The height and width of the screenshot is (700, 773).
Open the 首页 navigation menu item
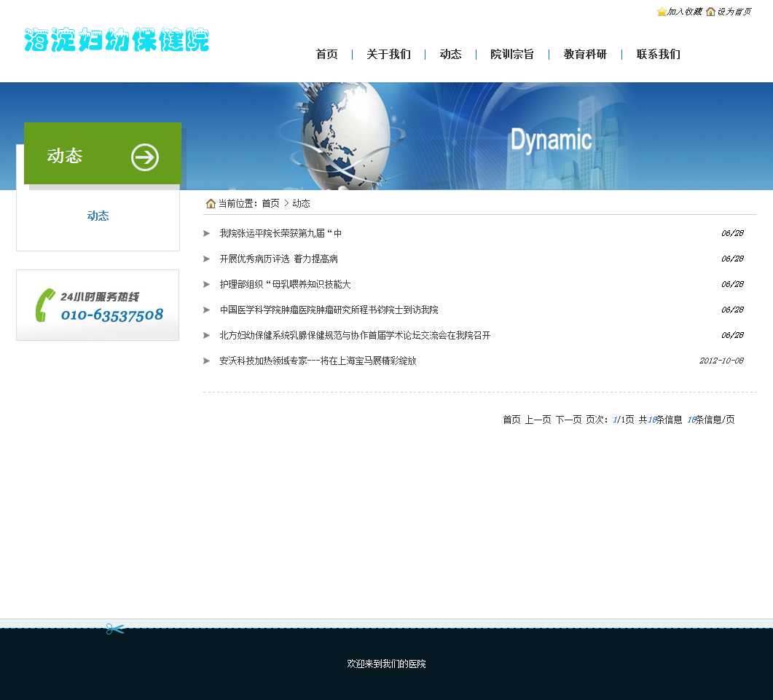326,55
